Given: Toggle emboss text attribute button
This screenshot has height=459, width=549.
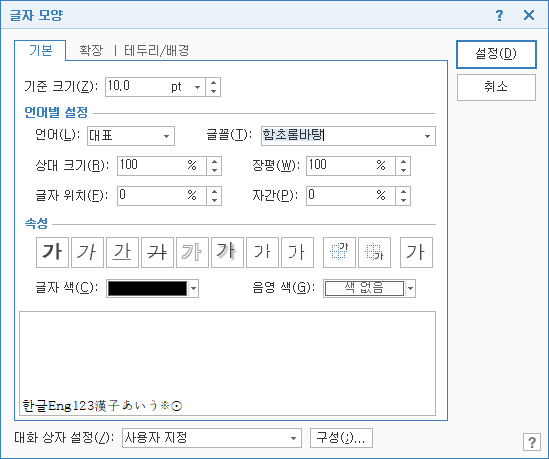Looking at the screenshot, I should tap(262, 252).
